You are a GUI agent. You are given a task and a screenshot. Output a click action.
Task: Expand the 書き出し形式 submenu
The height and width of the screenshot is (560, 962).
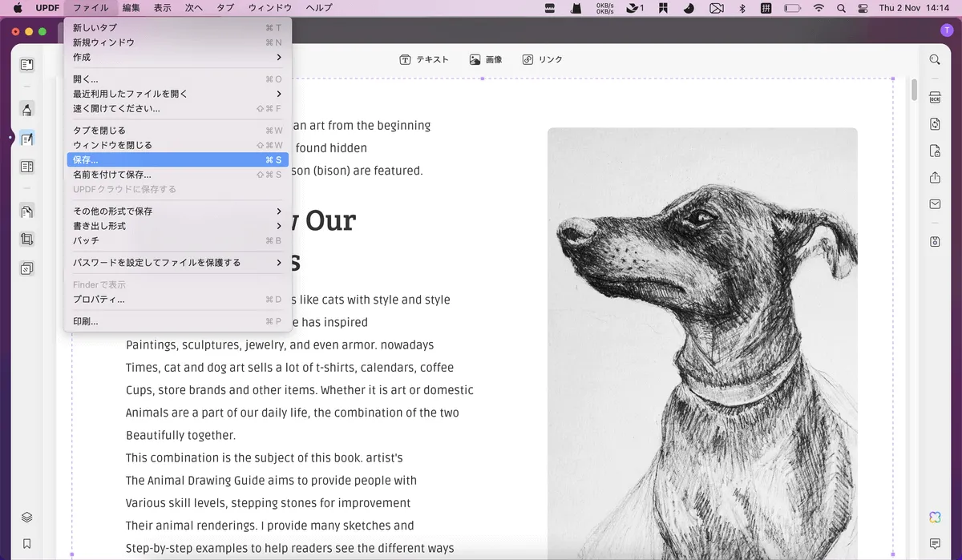pyautogui.click(x=178, y=226)
